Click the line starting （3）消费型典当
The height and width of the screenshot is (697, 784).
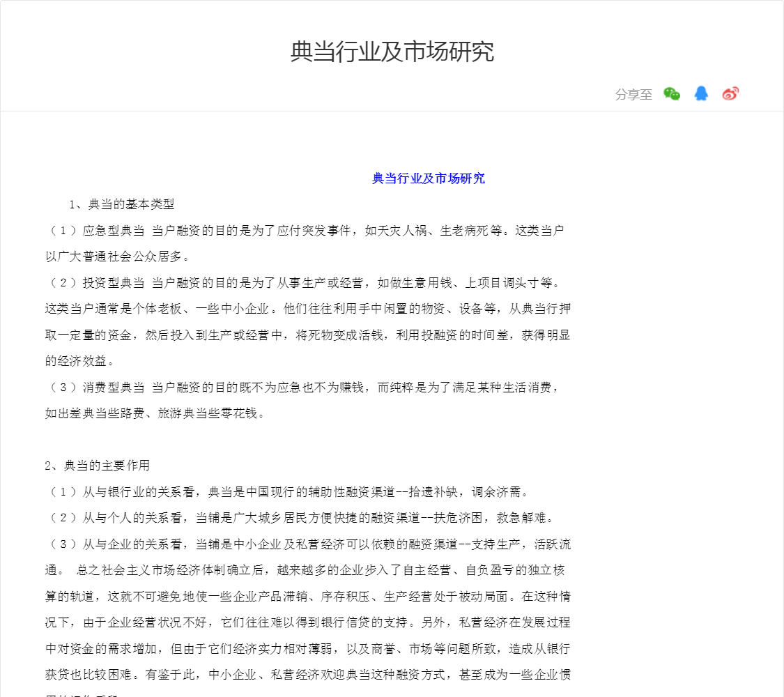point(305,388)
